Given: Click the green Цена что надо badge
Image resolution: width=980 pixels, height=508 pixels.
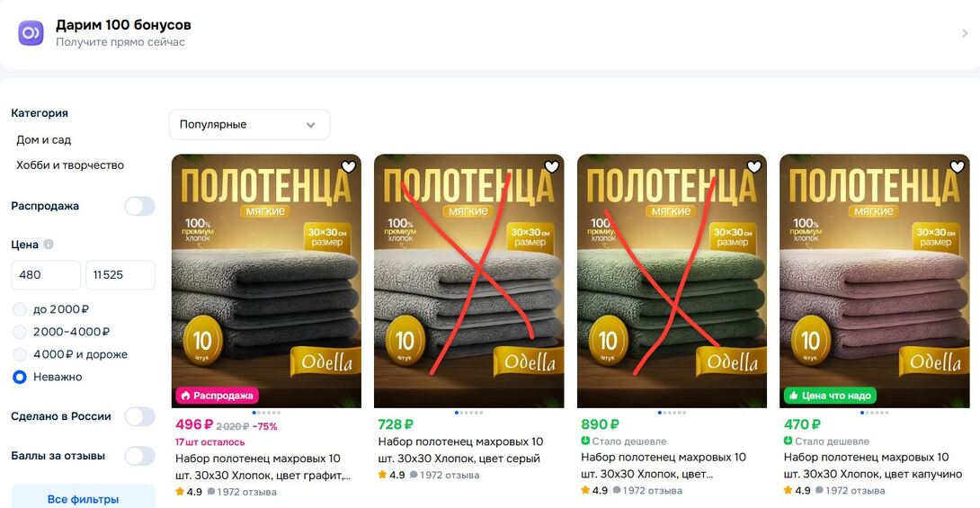Looking at the screenshot, I should [x=830, y=396].
